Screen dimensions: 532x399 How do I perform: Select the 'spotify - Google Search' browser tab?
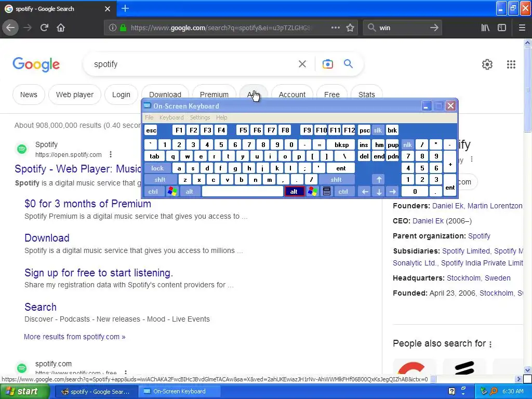[58, 8]
